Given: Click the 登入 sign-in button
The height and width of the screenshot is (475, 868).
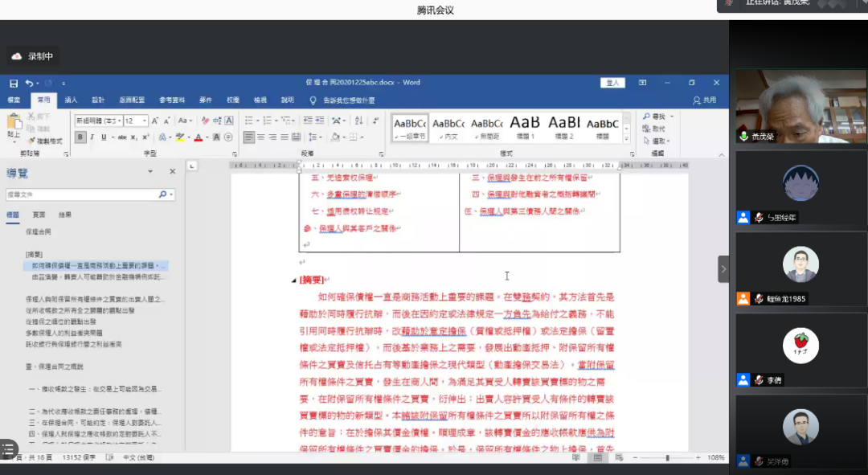Looking at the screenshot, I should (x=613, y=83).
